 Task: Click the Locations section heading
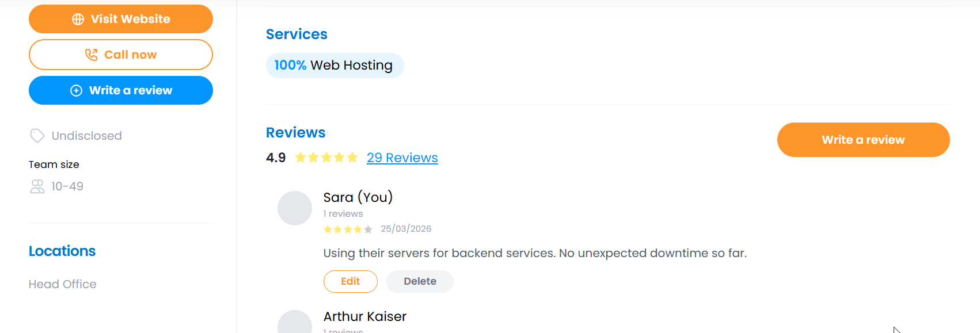[62, 251]
